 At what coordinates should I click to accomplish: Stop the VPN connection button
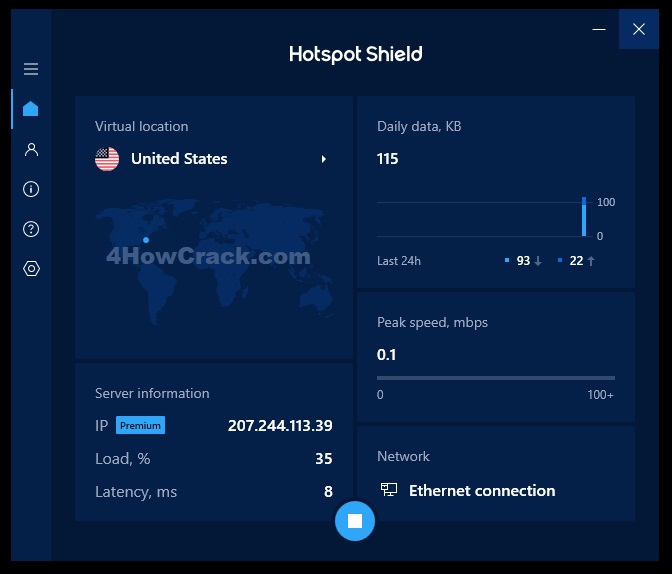(355, 521)
